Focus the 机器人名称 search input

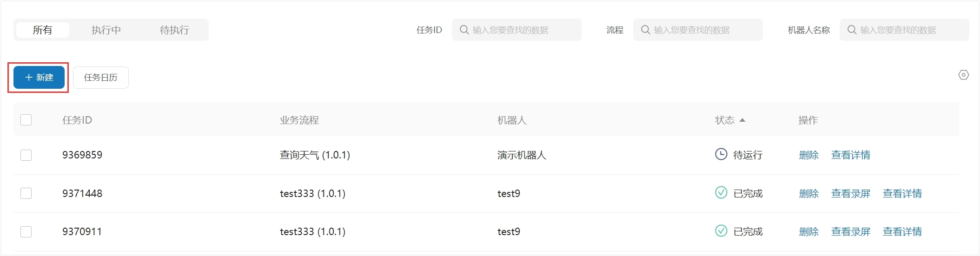pos(904,30)
